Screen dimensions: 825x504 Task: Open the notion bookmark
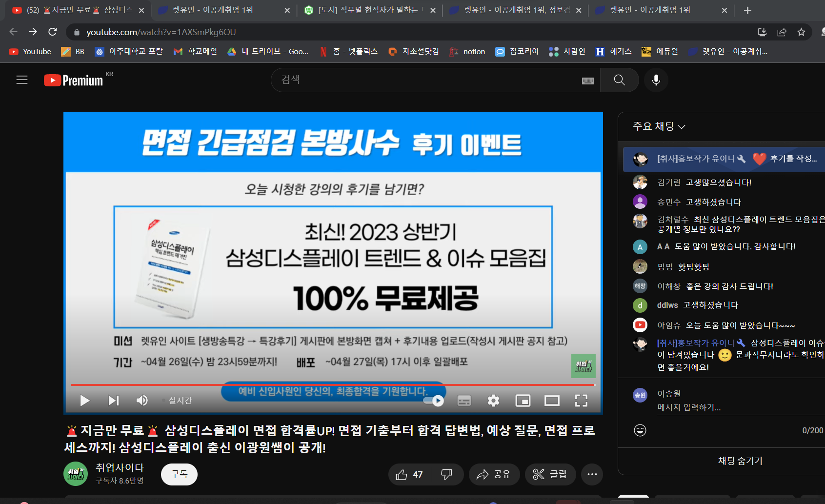[467, 51]
